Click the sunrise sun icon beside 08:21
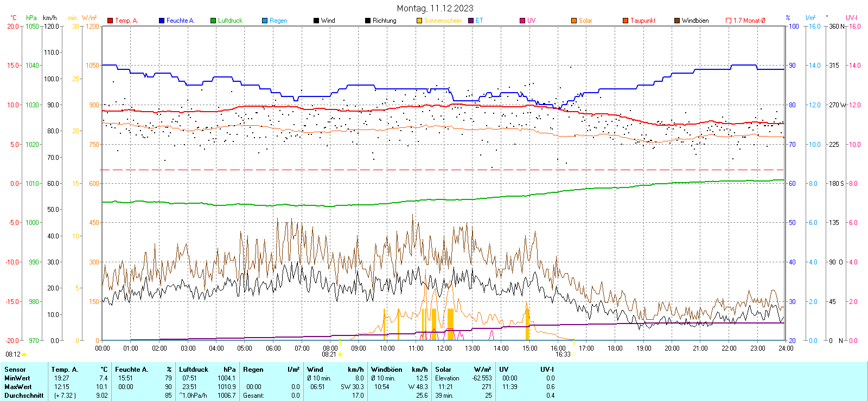Viewport: 868px width, 401px height. pos(340,354)
